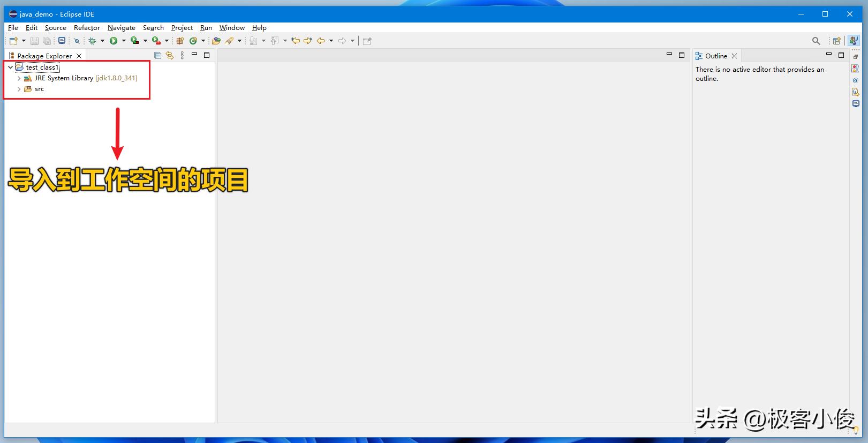Click the Save icon in toolbar

pyautogui.click(x=34, y=41)
